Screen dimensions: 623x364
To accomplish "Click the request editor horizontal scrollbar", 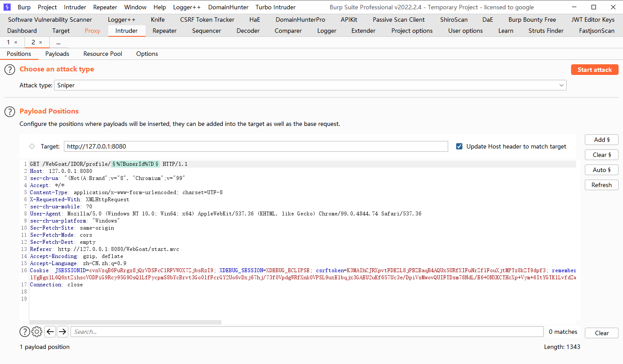I will (125, 322).
